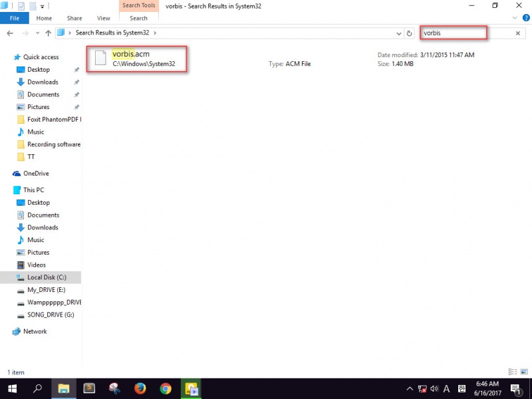Switch to the View ribbon tab
Image resolution: width=532 pixels, height=399 pixels.
(104, 19)
